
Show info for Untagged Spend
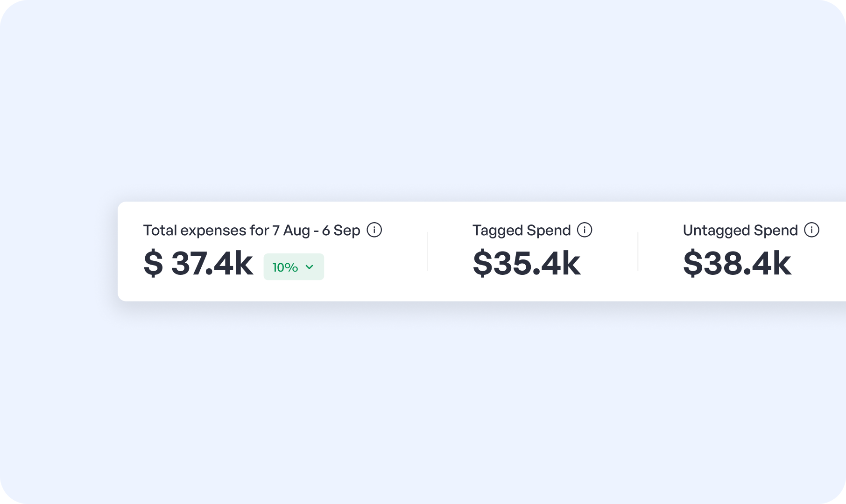pyautogui.click(x=811, y=230)
